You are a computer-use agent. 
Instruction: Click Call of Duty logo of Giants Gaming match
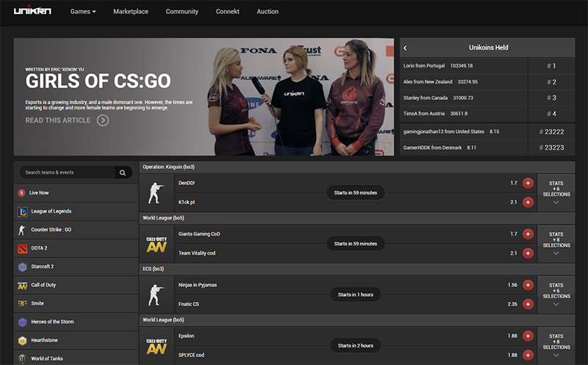click(157, 244)
